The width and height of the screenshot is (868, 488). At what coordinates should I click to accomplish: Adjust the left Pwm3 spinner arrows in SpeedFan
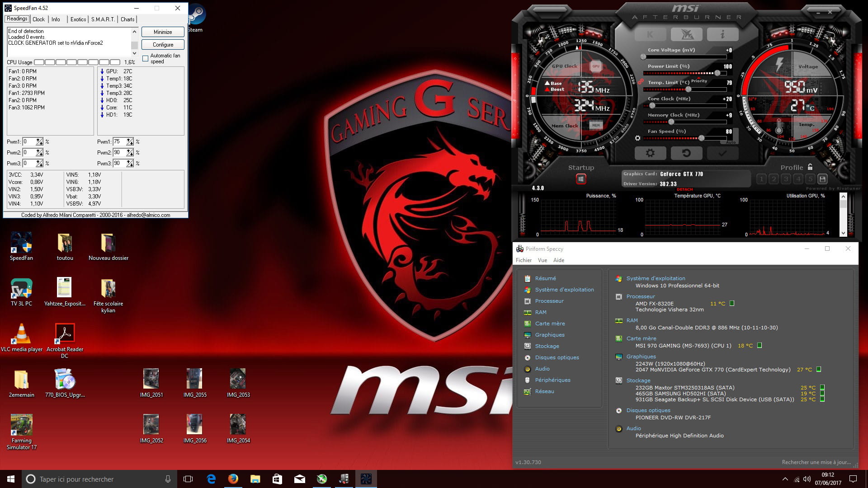(x=40, y=163)
